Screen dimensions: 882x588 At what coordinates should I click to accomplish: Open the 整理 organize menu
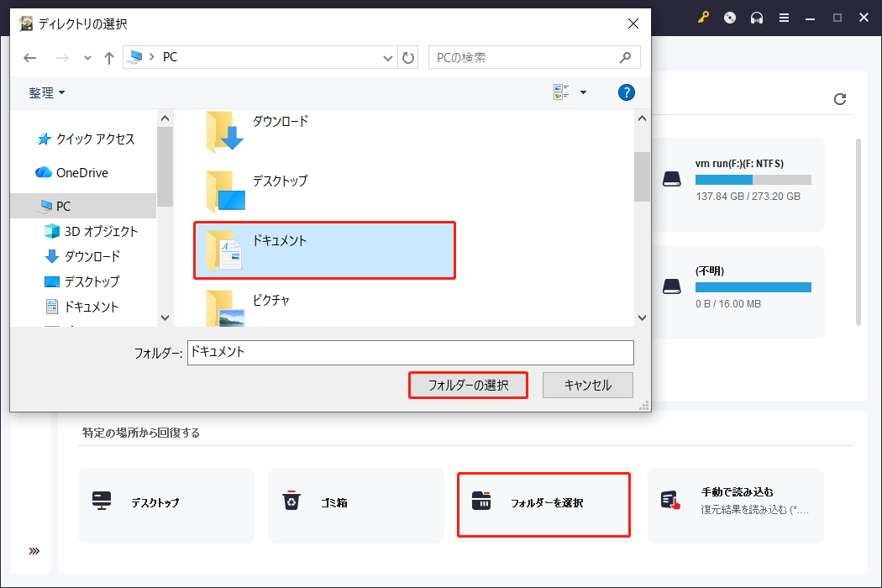pos(47,93)
